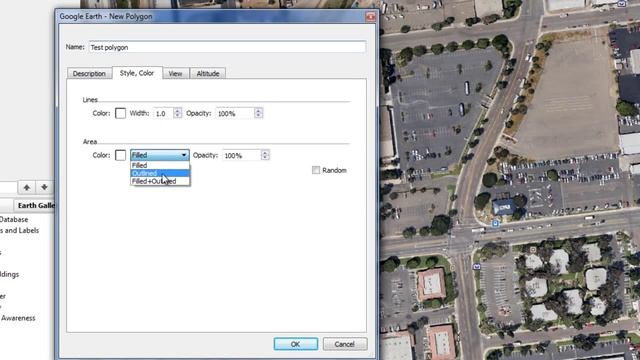
Task: Click the Area fill style dropdown
Action: coord(160,155)
